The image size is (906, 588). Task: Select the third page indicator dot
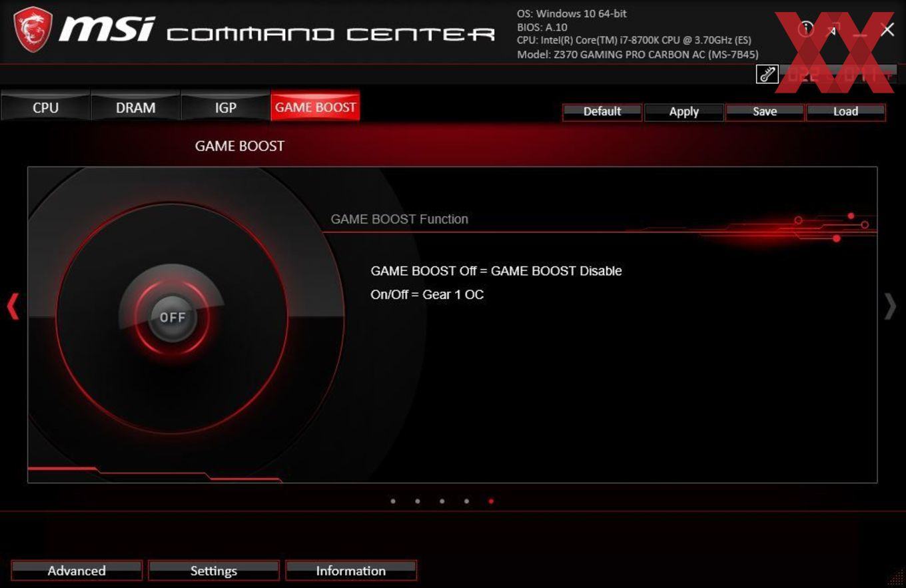pos(442,501)
